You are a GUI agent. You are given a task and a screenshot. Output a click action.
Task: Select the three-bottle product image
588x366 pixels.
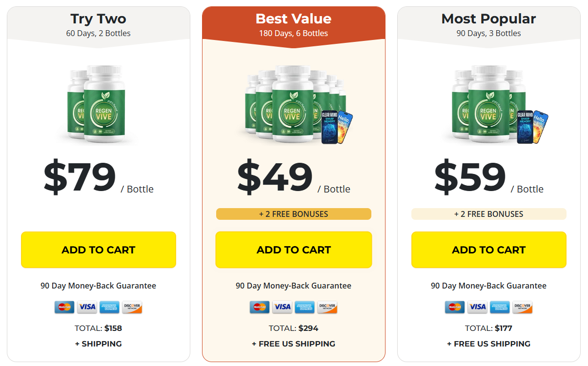pyautogui.click(x=494, y=105)
